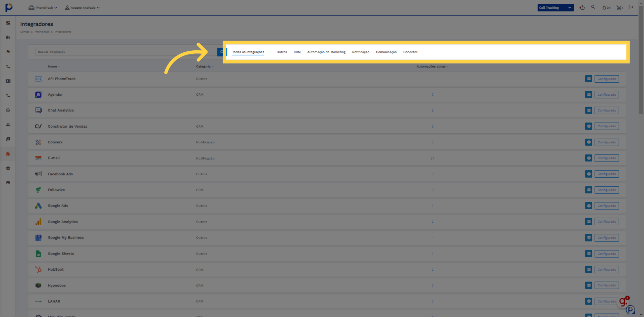644x317 pixels.
Task: Open the PhoneTrack chat bubble widget
Action: click(x=630, y=310)
